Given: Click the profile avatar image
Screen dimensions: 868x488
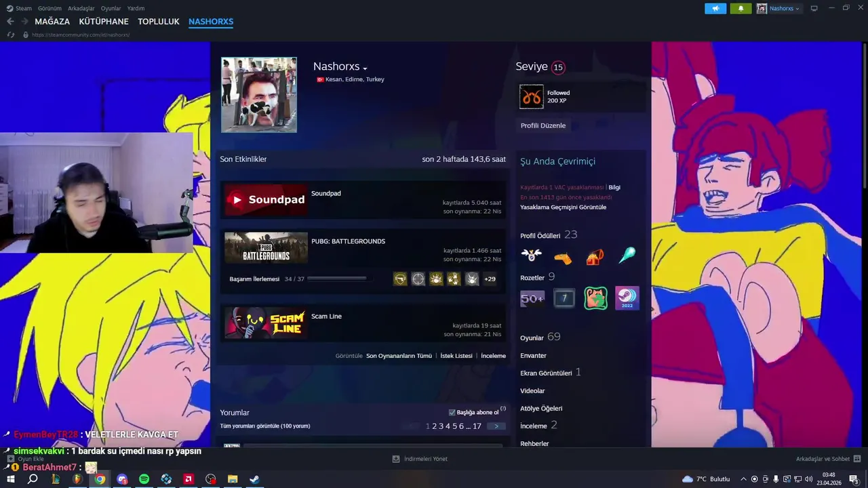Looking at the screenshot, I should 259,95.
